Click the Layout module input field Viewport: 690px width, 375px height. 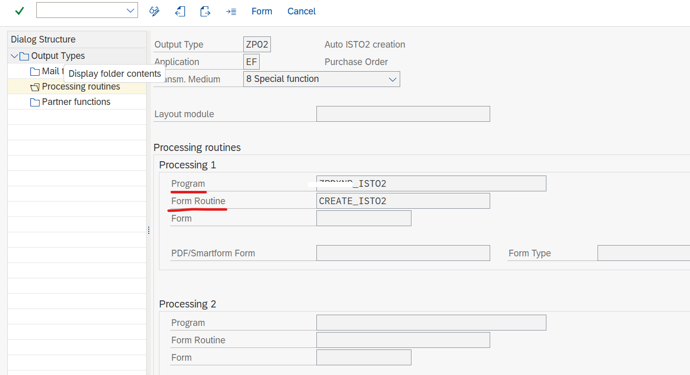[x=403, y=114]
